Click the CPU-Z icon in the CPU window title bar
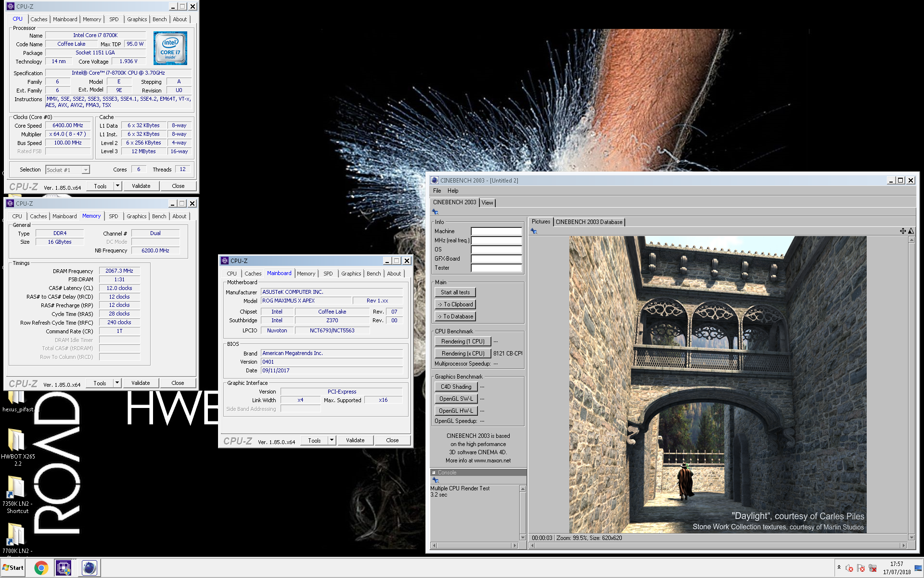Screen dimensions: 924x578 coord(11,6)
